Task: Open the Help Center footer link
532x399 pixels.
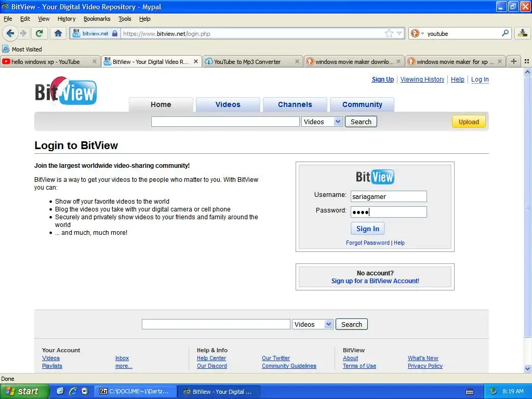Action: point(211,358)
